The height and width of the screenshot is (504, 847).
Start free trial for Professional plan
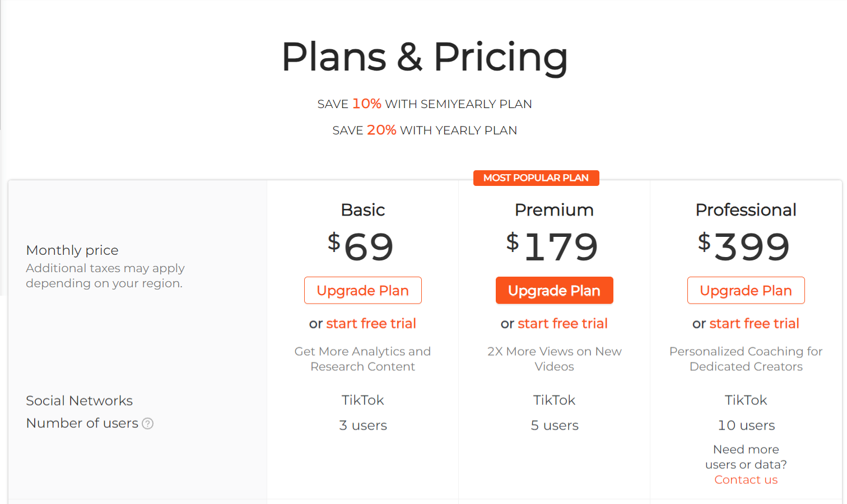(x=753, y=323)
